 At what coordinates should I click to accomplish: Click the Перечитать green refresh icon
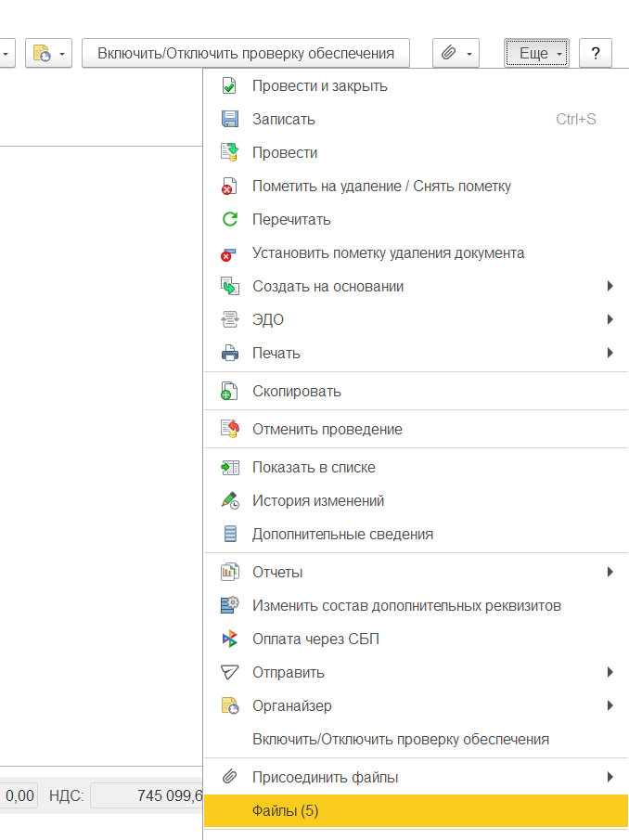coord(229,220)
